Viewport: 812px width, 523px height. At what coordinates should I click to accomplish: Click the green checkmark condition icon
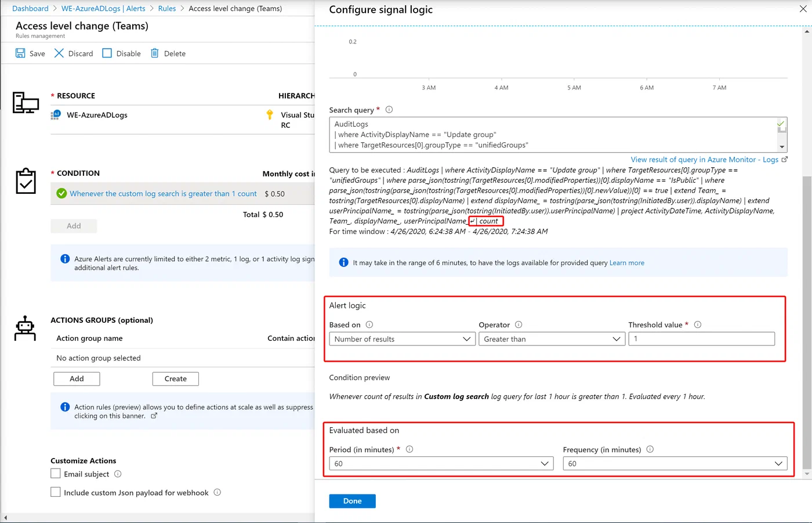(61, 193)
